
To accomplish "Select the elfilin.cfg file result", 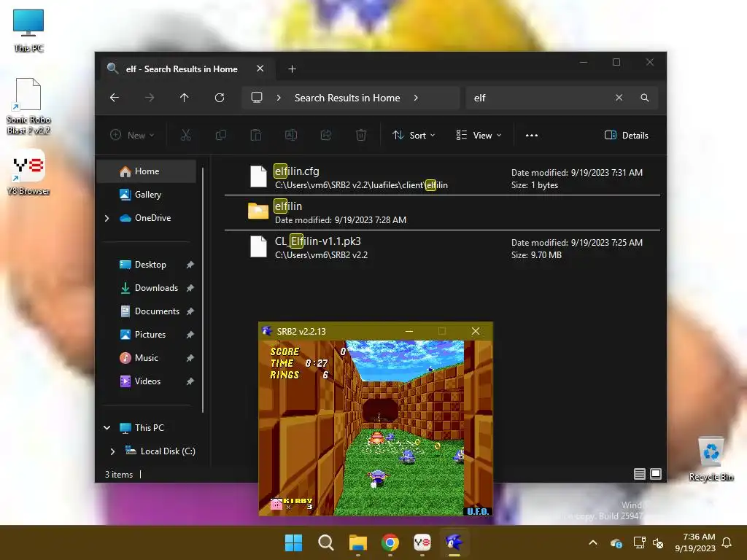I will [x=442, y=178].
